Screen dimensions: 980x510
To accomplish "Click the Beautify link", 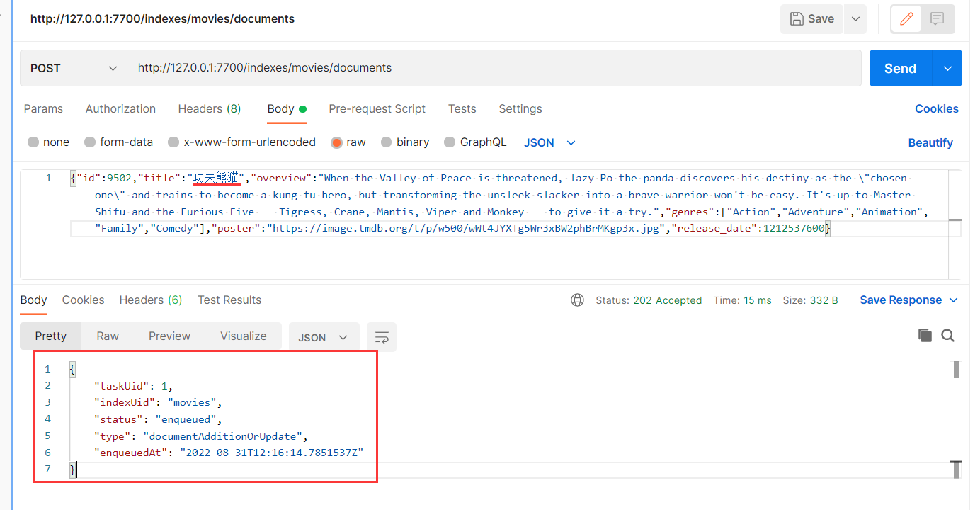I will tap(930, 143).
